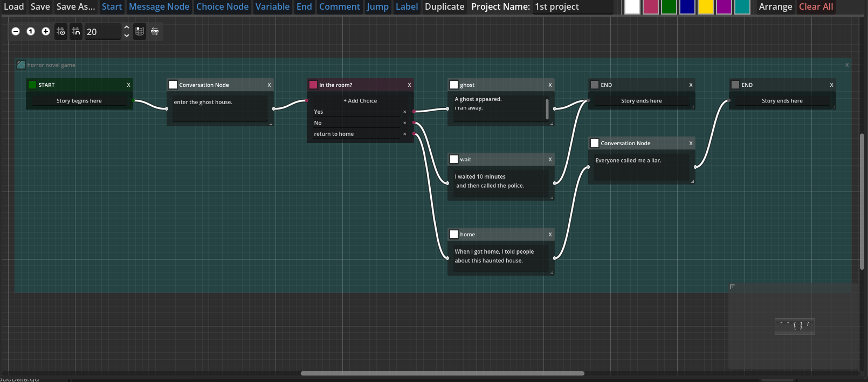Toggle grid visibility icon with eye
This screenshot has width=868, height=382.
coord(61,31)
